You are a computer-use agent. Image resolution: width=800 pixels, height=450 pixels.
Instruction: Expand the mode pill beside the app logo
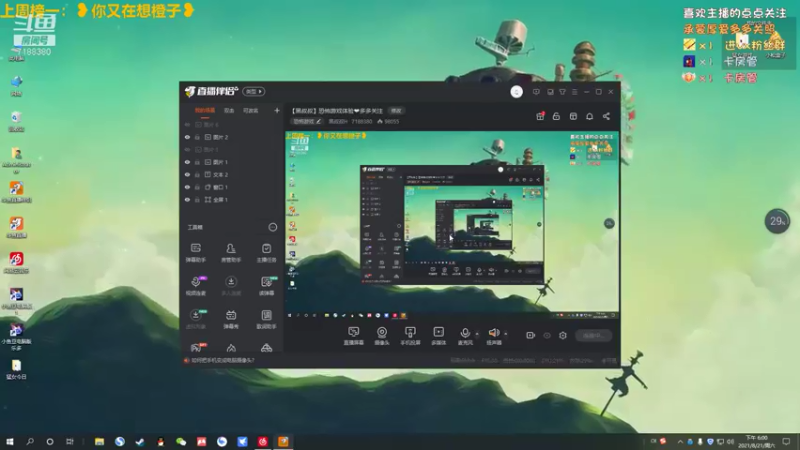click(x=254, y=91)
